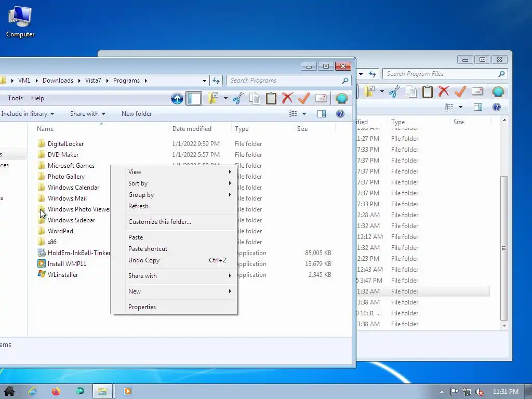Sort by the Date modified column header

coord(200,129)
